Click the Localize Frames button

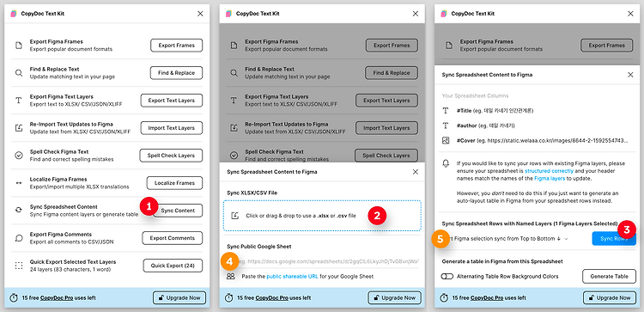[174, 183]
